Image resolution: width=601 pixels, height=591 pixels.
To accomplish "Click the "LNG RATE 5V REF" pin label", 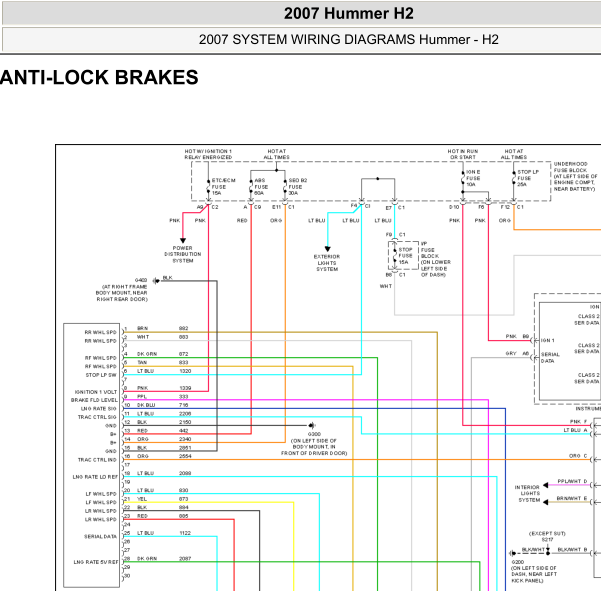I will pos(96,562).
